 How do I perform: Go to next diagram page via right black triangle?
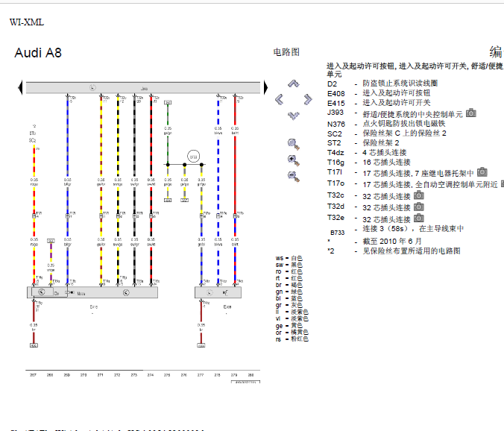pos(266,87)
